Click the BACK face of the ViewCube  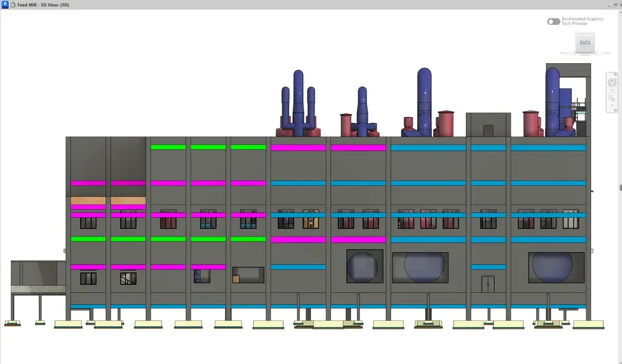585,43
